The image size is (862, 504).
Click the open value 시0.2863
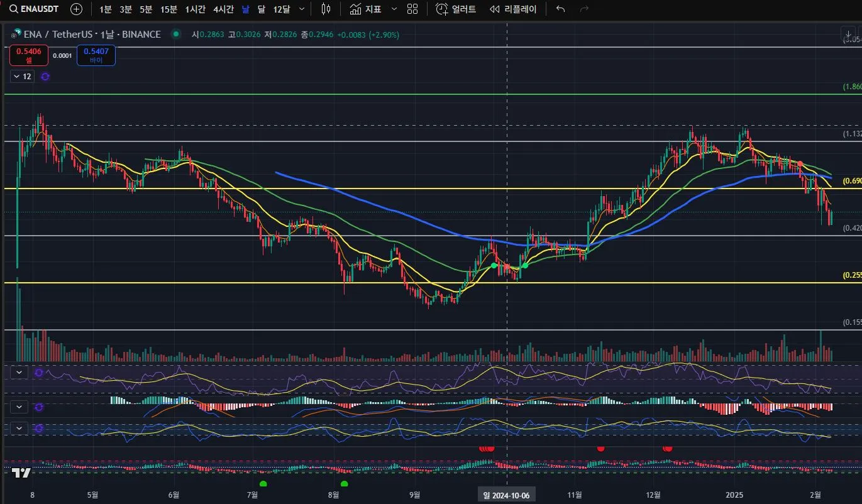[208, 35]
